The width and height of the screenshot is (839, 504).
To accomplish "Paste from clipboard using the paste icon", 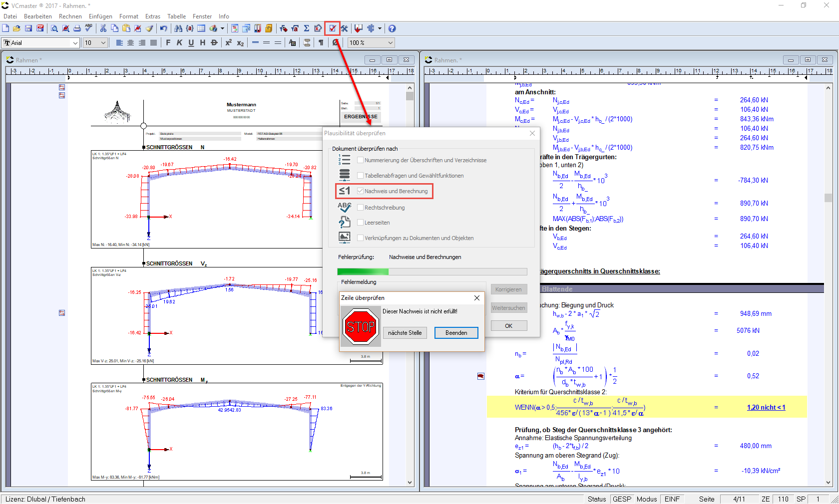I will pyautogui.click(x=126, y=28).
